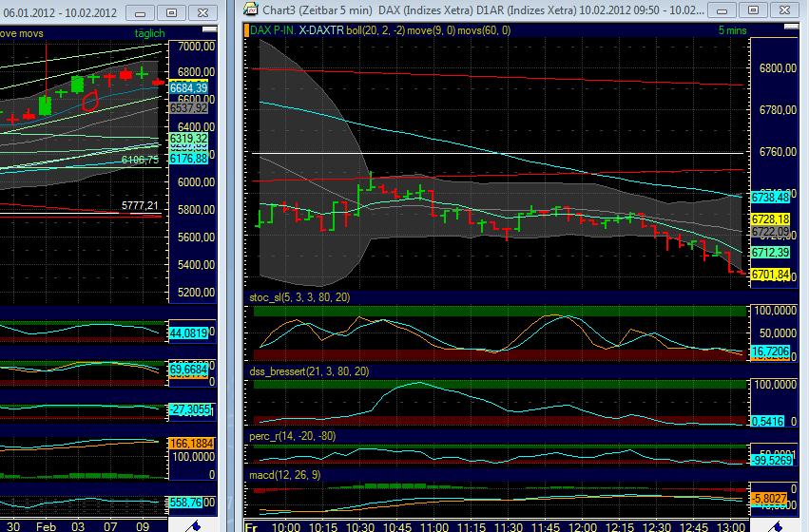809x532 pixels.
Task: Select the perc_r(14, -20, -80) label
Action: pos(293,437)
